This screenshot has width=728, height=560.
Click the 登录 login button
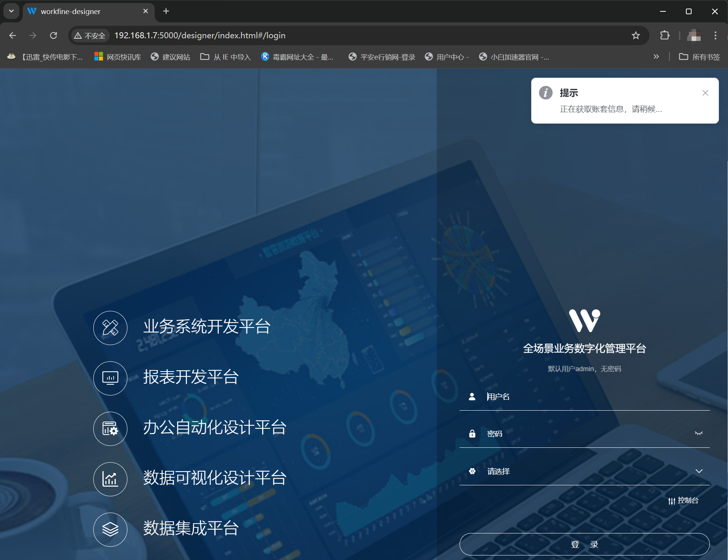tap(584, 544)
